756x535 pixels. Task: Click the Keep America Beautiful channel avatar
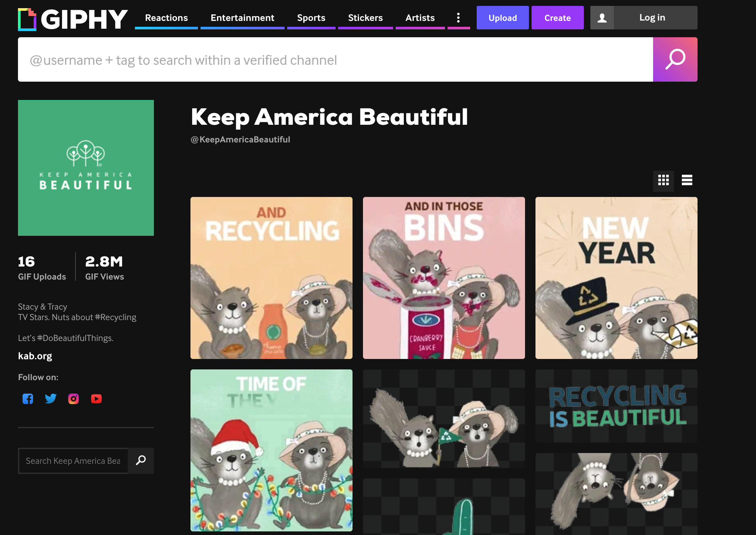[86, 168]
